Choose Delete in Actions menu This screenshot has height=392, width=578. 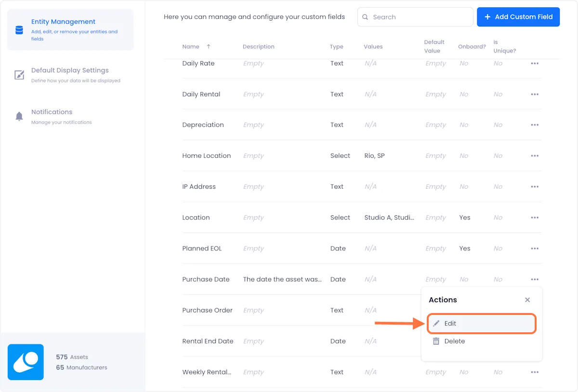click(481, 341)
